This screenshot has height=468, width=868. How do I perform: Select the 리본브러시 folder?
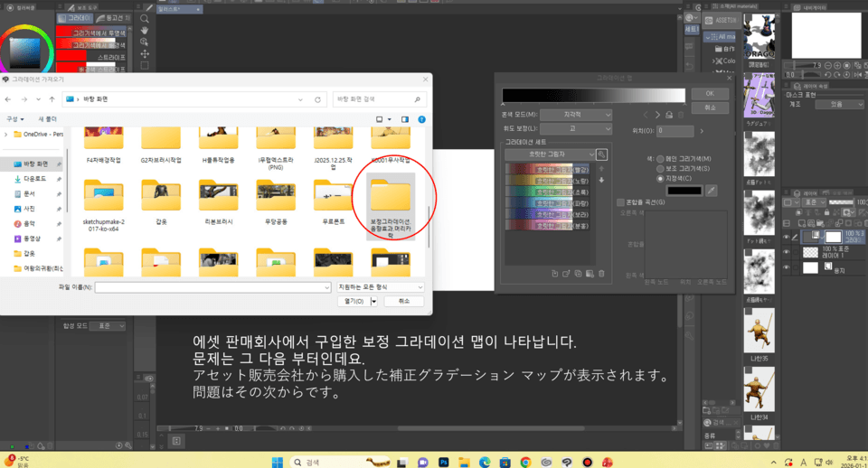pos(219,202)
